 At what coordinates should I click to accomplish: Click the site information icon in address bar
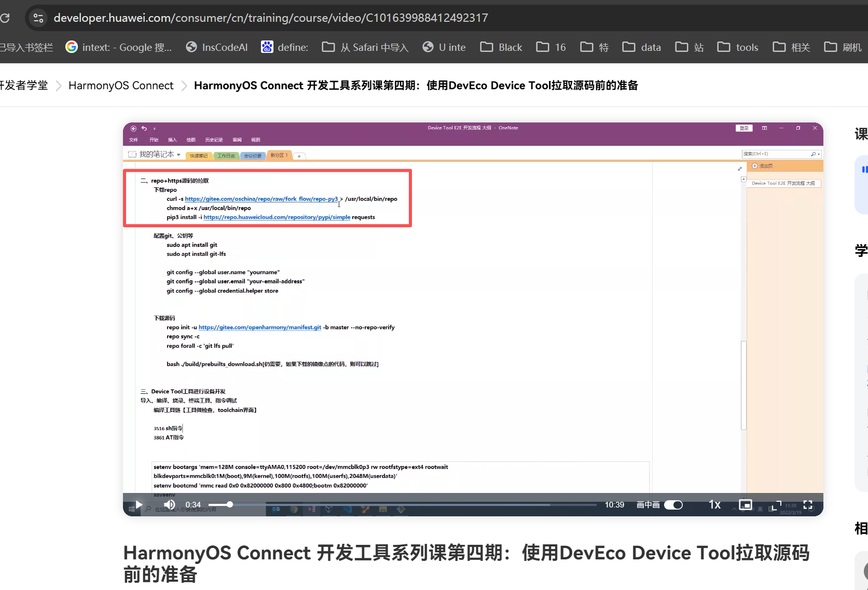[x=38, y=18]
